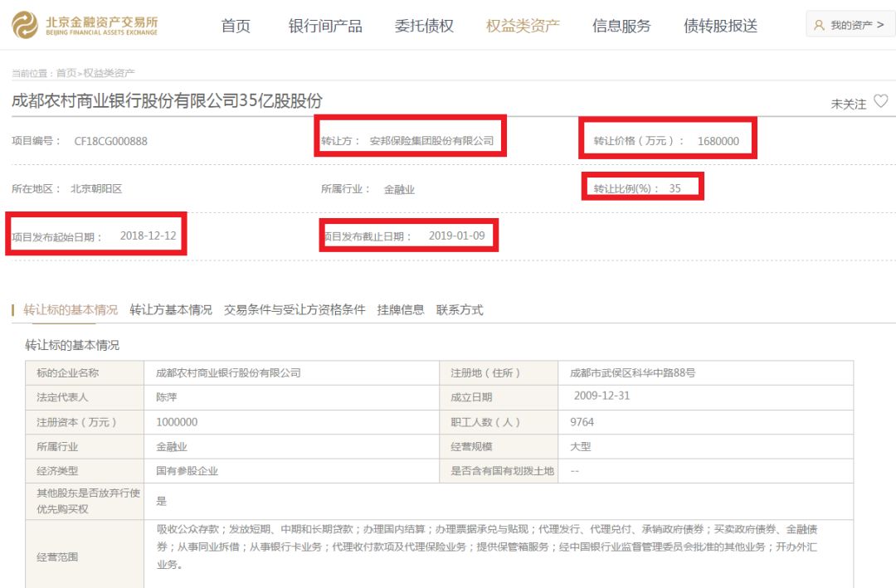Open the 债转股报送 menu
This screenshot has height=588, width=896.
pyautogui.click(x=720, y=26)
